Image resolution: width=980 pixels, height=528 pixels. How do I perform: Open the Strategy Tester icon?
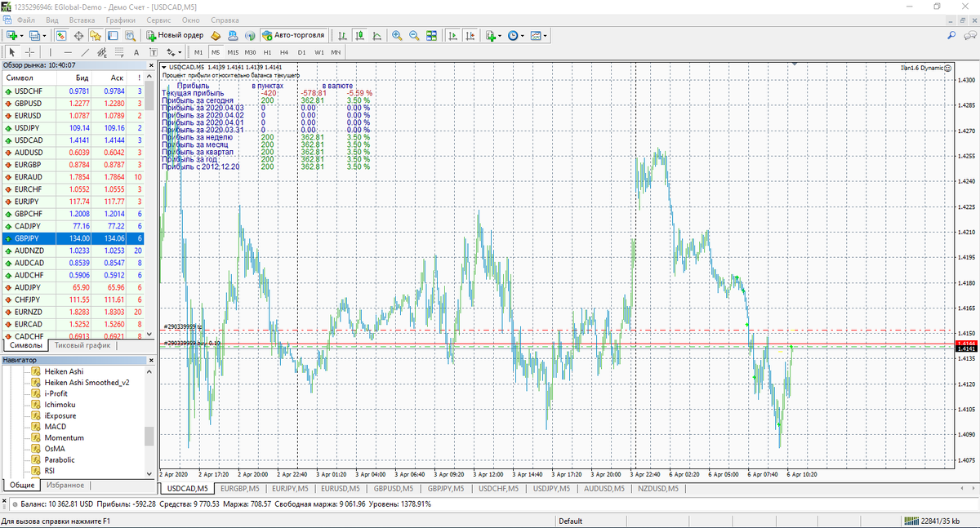pos(130,35)
